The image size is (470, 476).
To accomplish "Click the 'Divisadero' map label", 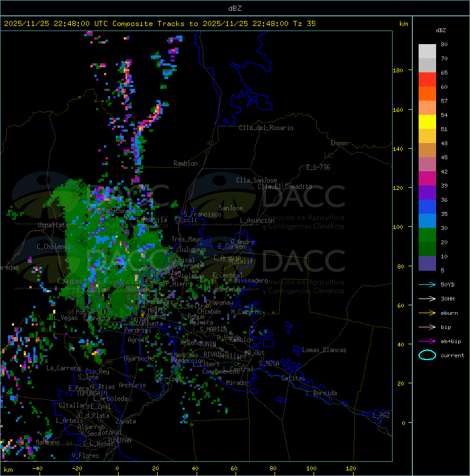I will click(x=251, y=280).
